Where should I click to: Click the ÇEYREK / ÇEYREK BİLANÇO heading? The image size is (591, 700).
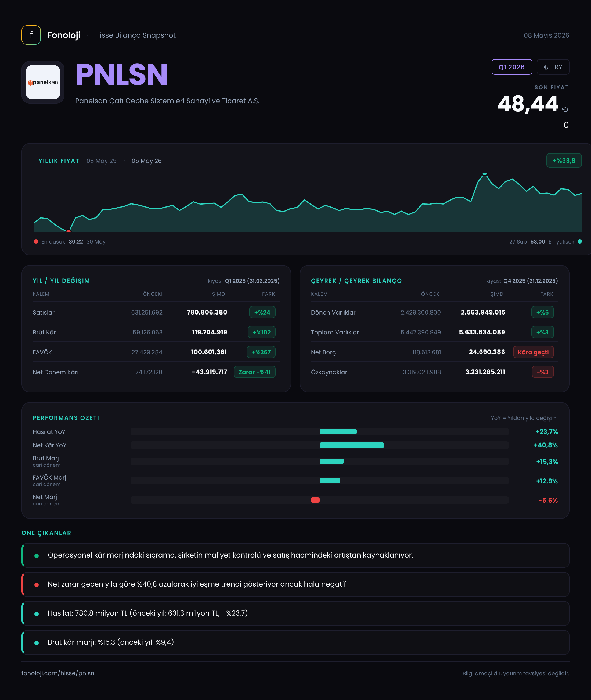(x=356, y=281)
